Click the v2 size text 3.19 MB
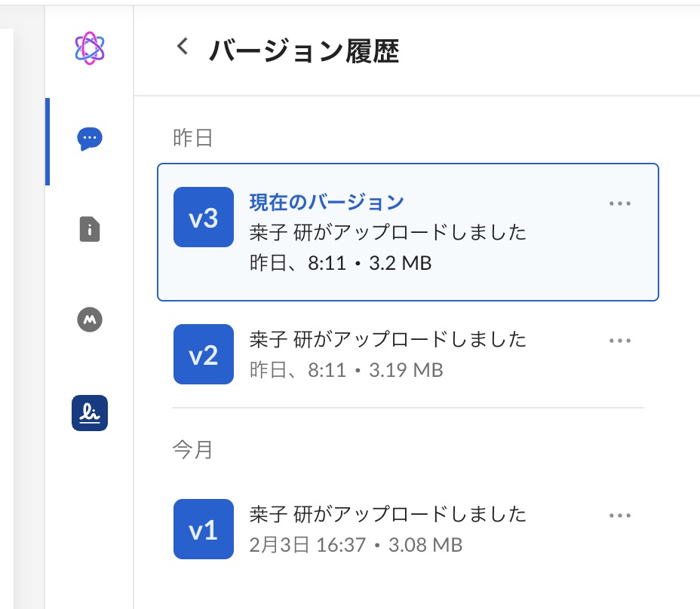The width and height of the screenshot is (700, 609). click(407, 370)
